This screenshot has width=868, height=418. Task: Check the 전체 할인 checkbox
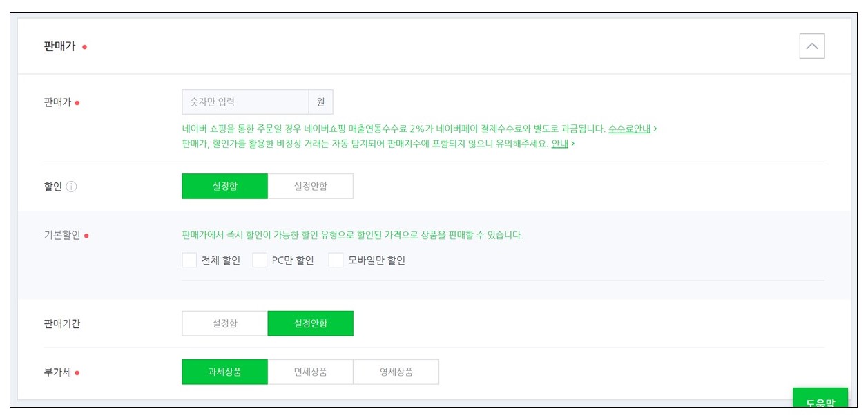(189, 260)
